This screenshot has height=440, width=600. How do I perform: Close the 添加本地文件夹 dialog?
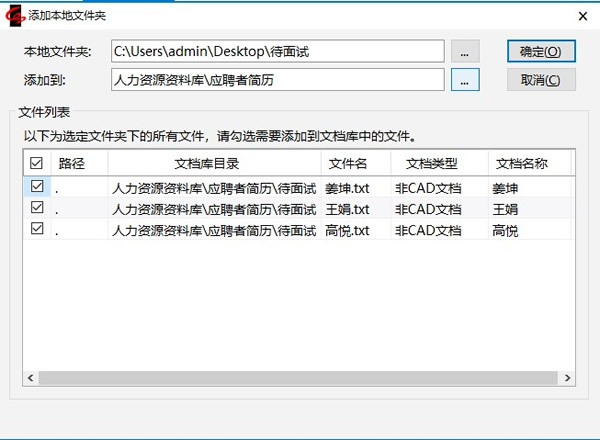pos(581,16)
